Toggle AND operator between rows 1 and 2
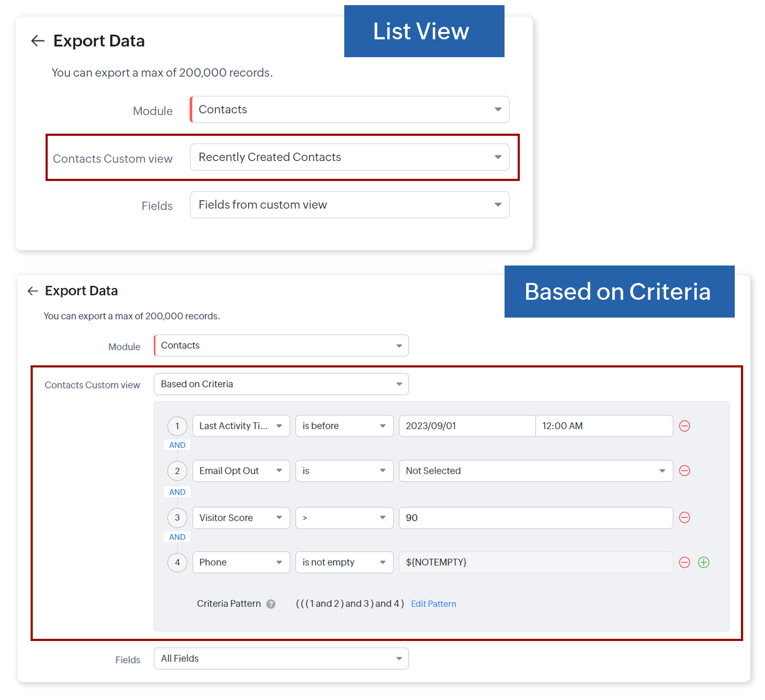Viewport: 765px width, 700px height. click(177, 445)
